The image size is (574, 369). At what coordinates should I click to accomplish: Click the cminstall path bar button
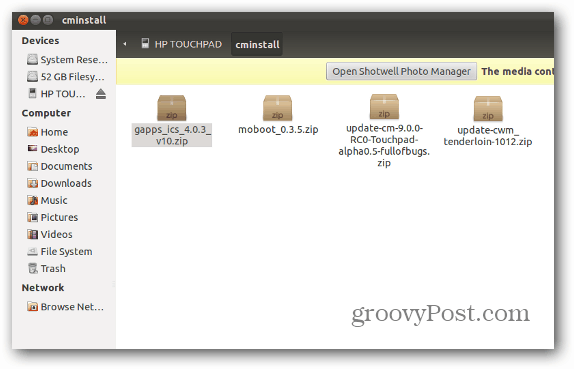pos(257,45)
